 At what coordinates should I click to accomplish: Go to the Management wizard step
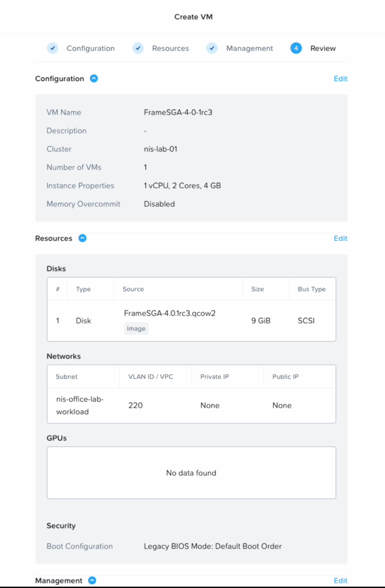click(x=250, y=48)
